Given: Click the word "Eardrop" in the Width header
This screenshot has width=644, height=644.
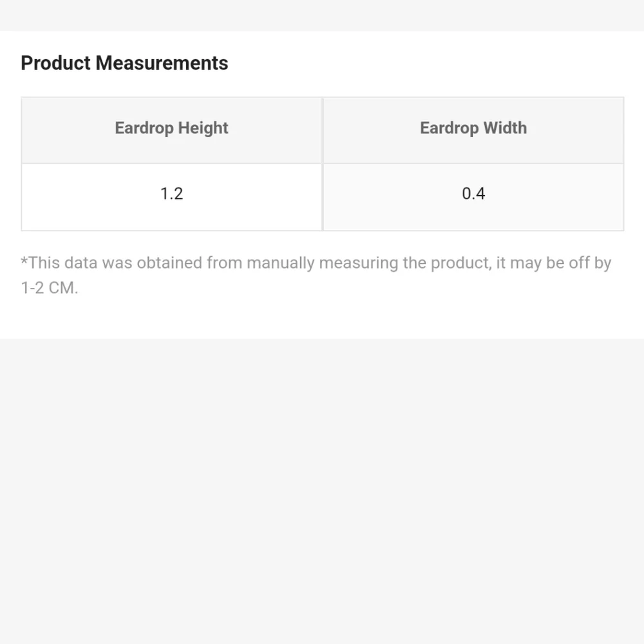Looking at the screenshot, I should [x=449, y=128].
